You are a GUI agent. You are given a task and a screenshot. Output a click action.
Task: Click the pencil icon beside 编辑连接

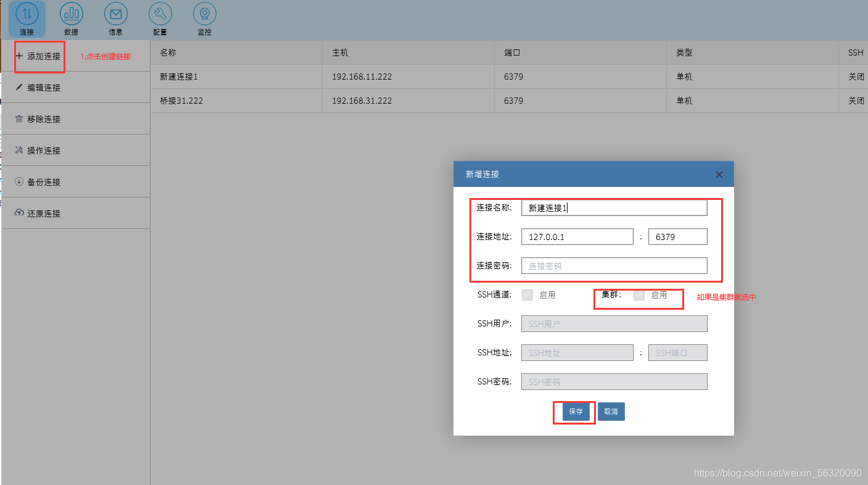coord(19,88)
